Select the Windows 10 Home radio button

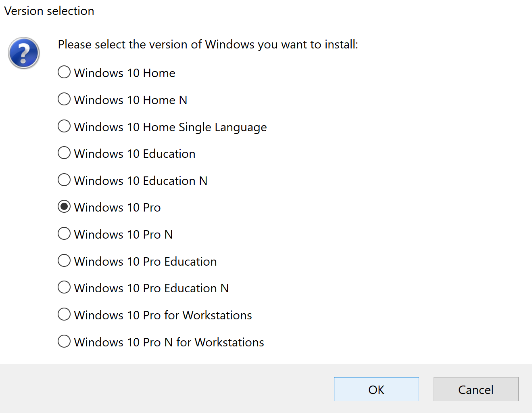tap(64, 72)
